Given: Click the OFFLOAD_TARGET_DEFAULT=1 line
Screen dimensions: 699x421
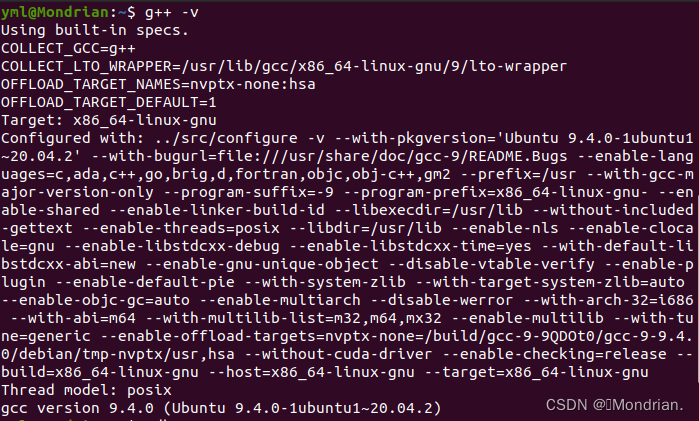Looking at the screenshot, I should 109,102.
